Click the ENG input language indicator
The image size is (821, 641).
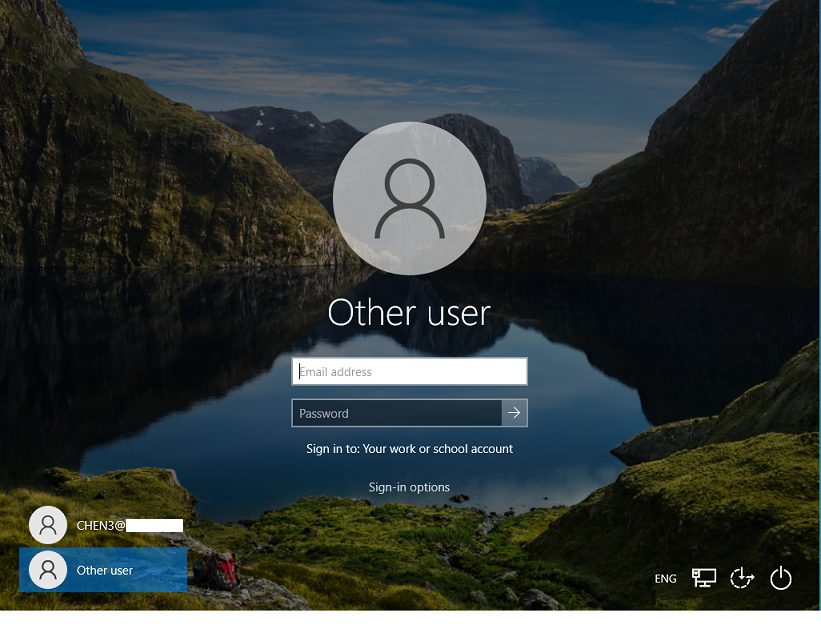click(665, 579)
